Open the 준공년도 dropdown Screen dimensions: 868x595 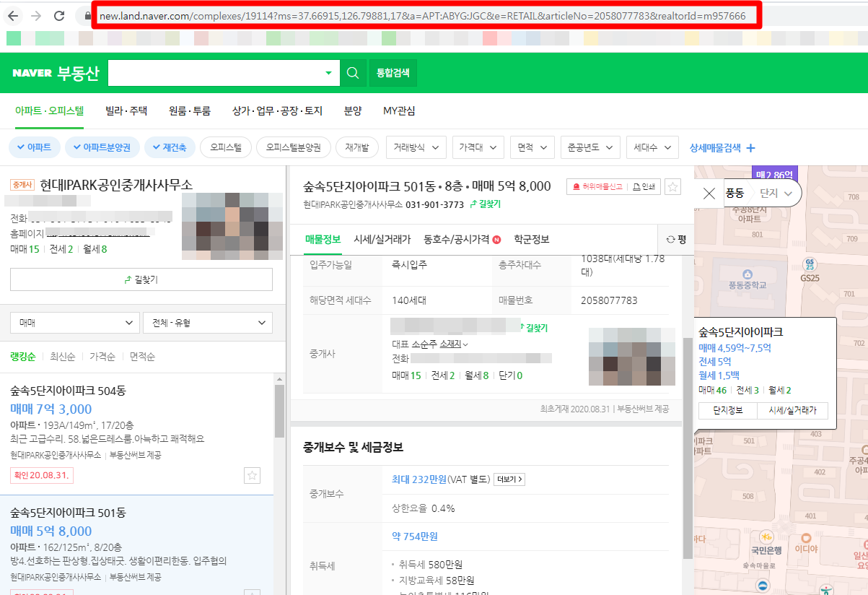(590, 147)
